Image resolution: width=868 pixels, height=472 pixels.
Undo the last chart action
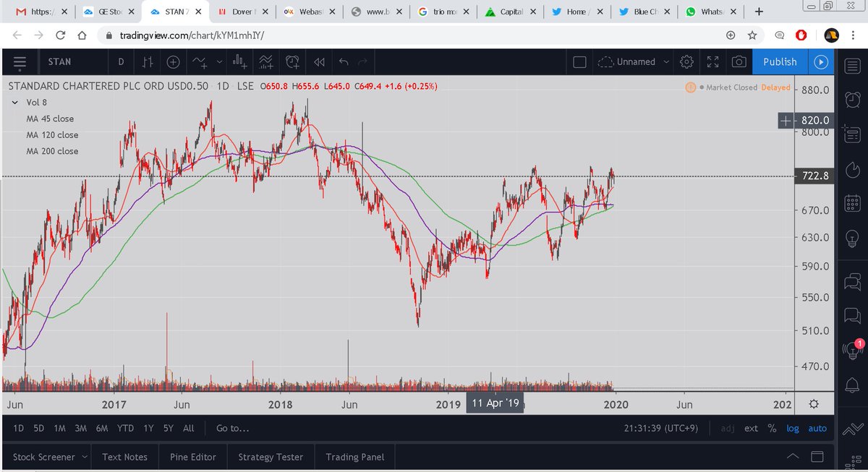click(x=344, y=62)
